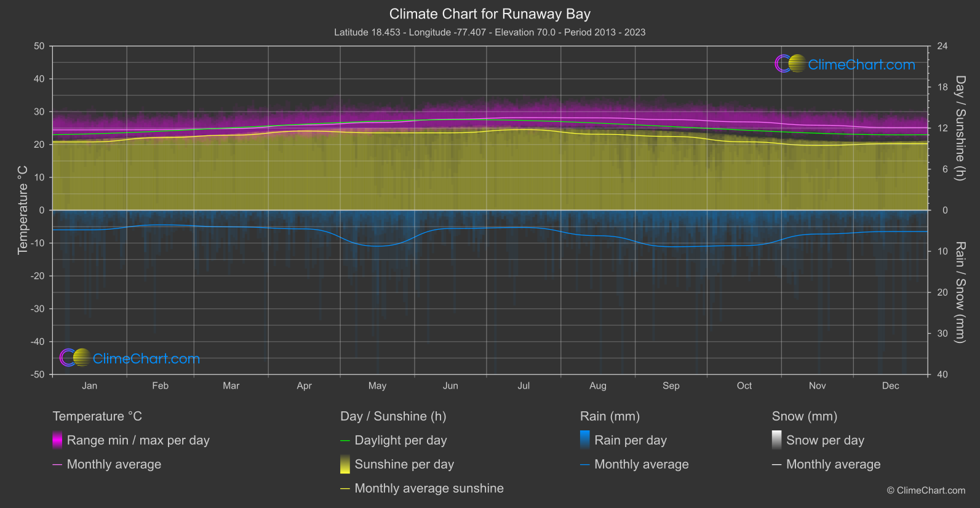Select the 'Range min / max per day' legend label
Image resolution: width=980 pixels, height=508 pixels.
[x=138, y=440]
